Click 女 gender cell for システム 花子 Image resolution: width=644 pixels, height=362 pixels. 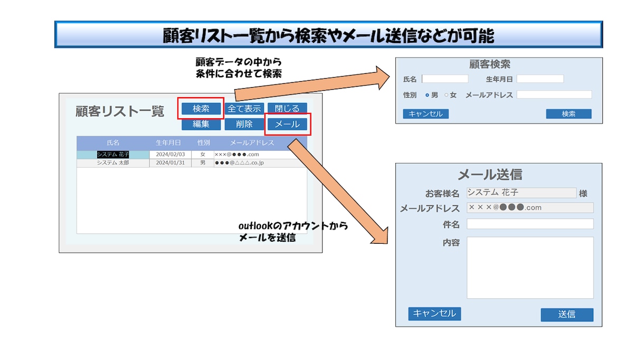pyautogui.click(x=203, y=155)
